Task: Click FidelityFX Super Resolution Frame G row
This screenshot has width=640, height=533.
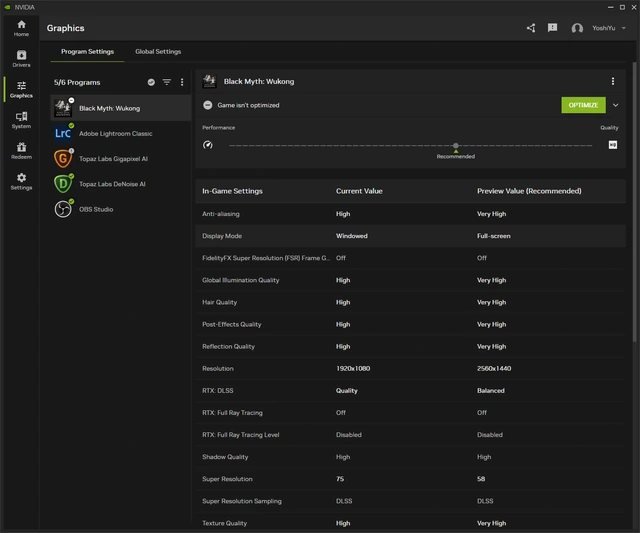Action: click(410, 258)
